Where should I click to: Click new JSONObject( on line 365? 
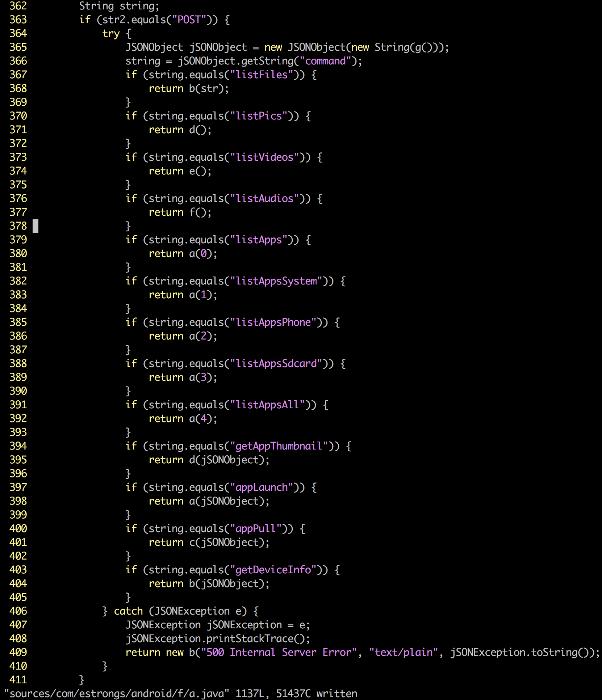(x=308, y=47)
